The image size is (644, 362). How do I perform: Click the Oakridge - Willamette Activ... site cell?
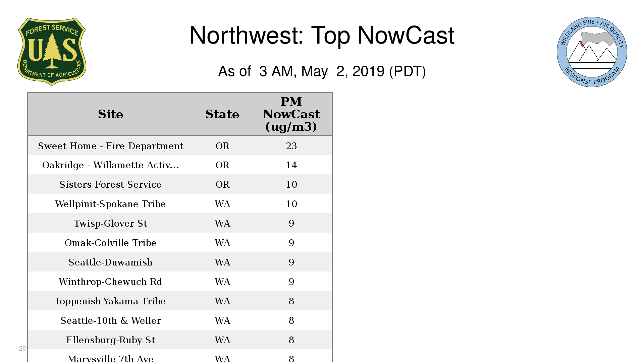[x=110, y=165]
